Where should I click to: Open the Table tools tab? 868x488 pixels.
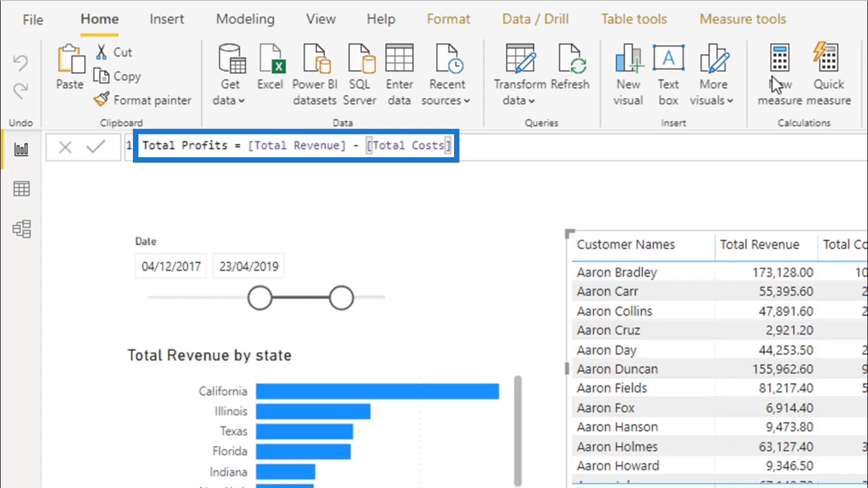[x=634, y=19]
